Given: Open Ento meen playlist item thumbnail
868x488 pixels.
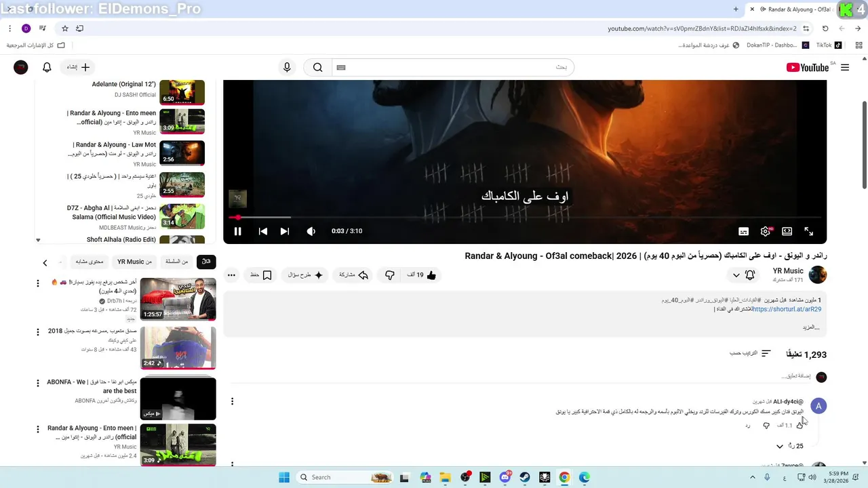Looking at the screenshot, I should click(x=182, y=121).
